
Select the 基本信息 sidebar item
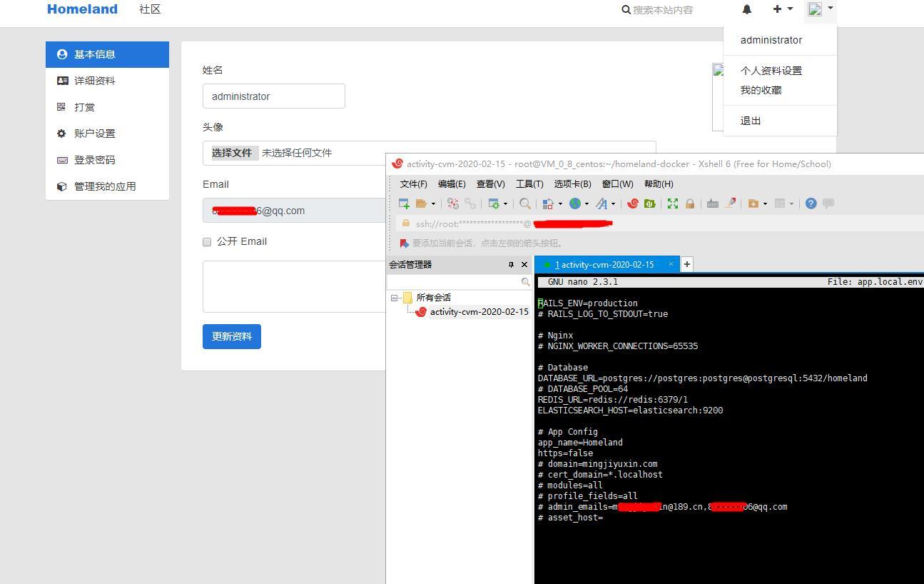pyautogui.click(x=107, y=54)
